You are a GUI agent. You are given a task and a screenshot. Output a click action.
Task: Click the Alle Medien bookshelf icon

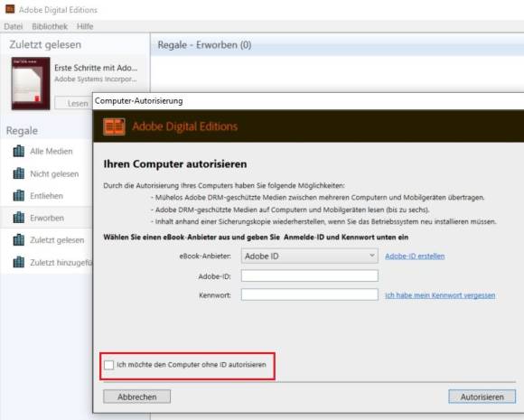pos(19,151)
